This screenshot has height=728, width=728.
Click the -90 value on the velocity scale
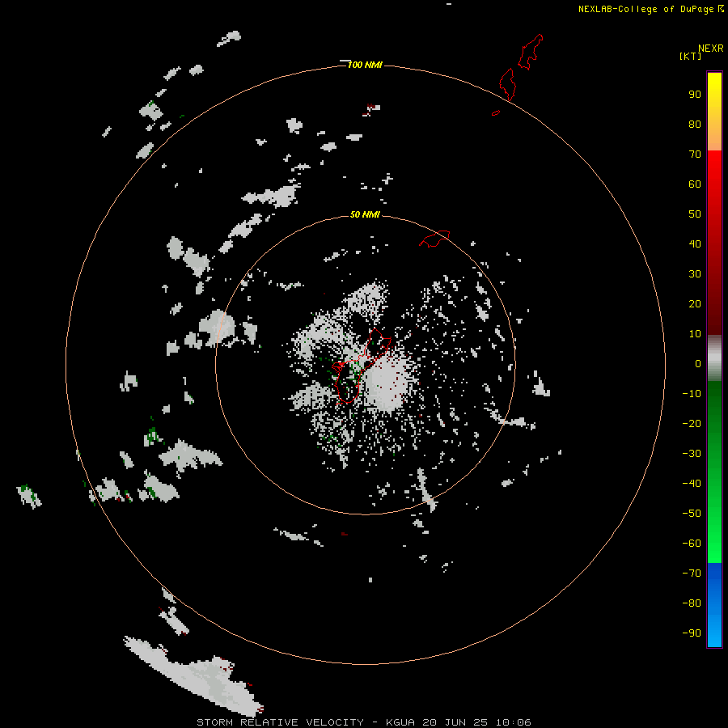(x=692, y=633)
